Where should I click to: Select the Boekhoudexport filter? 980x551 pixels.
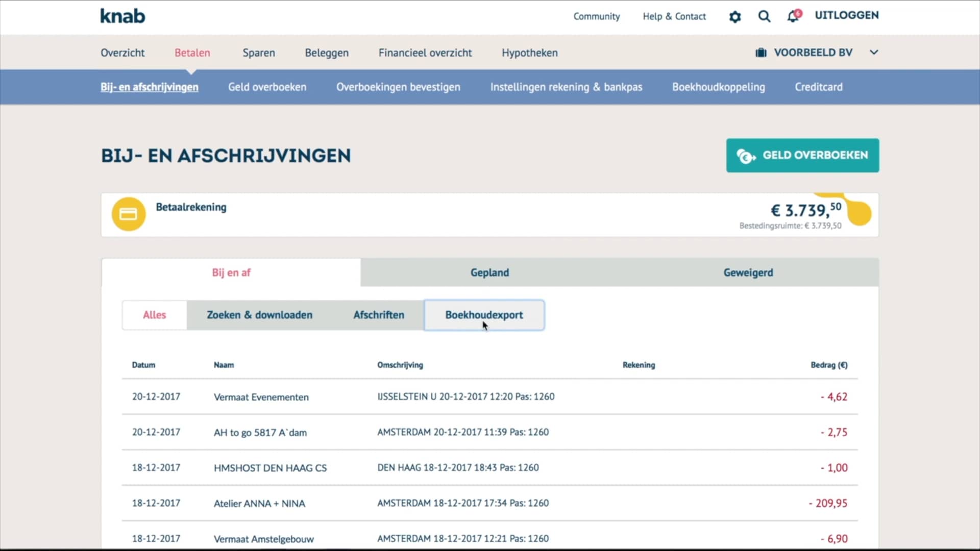point(484,315)
